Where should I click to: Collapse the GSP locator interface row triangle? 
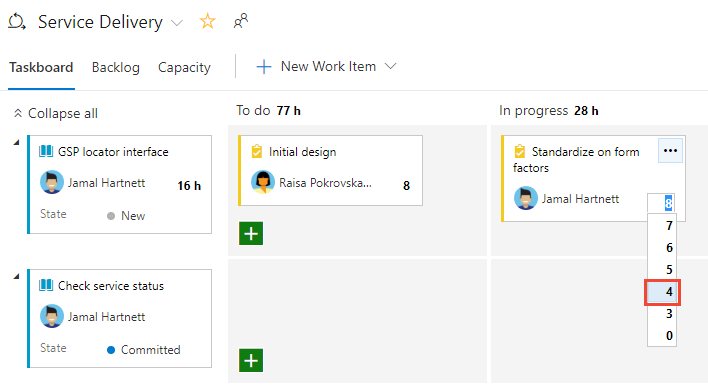coord(17,142)
